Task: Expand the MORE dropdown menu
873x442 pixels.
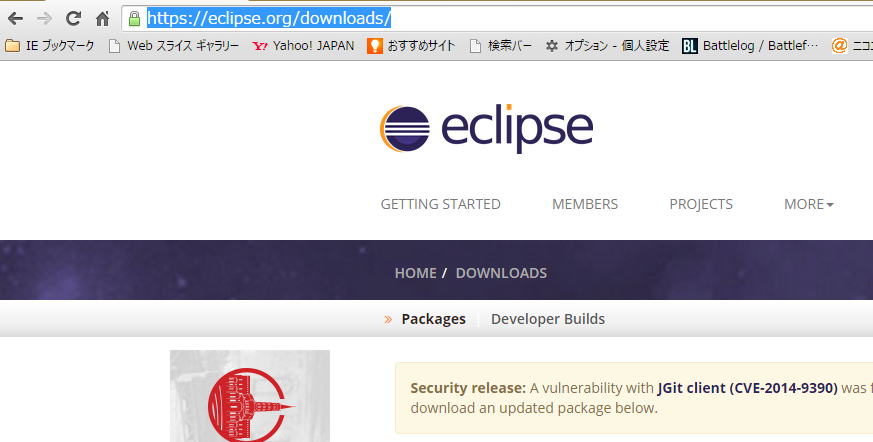Action: pyautogui.click(x=808, y=204)
